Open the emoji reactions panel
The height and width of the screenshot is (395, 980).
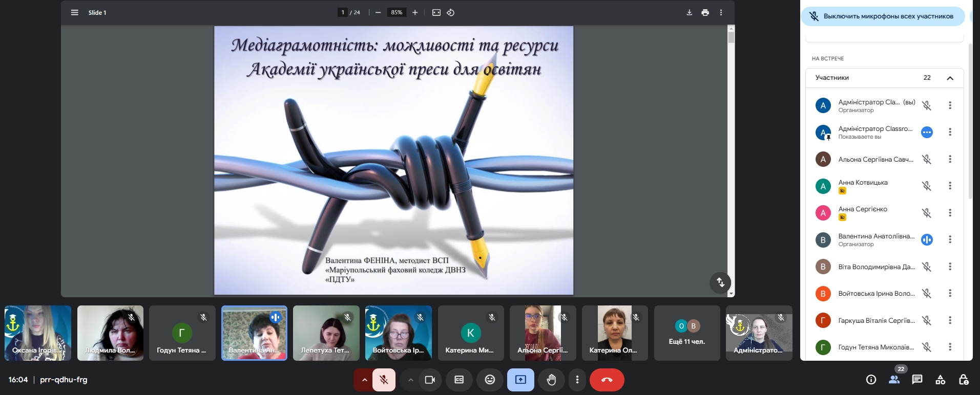[x=490, y=380]
